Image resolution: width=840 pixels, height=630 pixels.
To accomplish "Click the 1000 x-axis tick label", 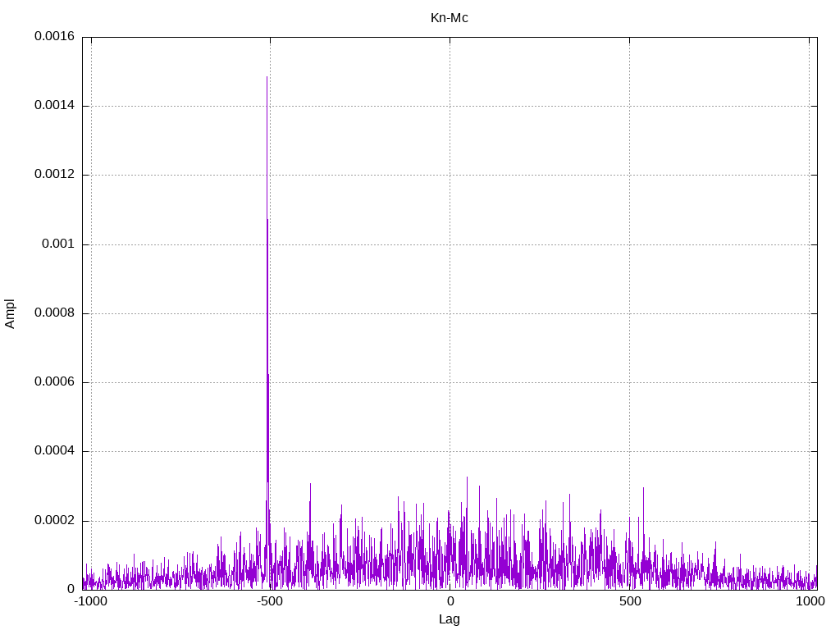I will (x=809, y=601).
